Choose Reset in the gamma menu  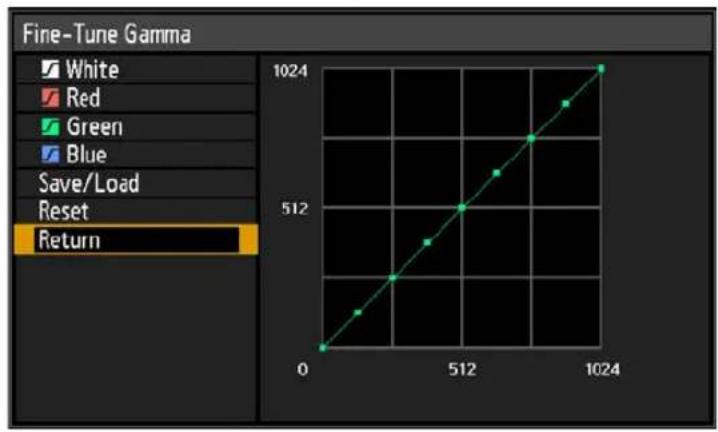[136, 211]
